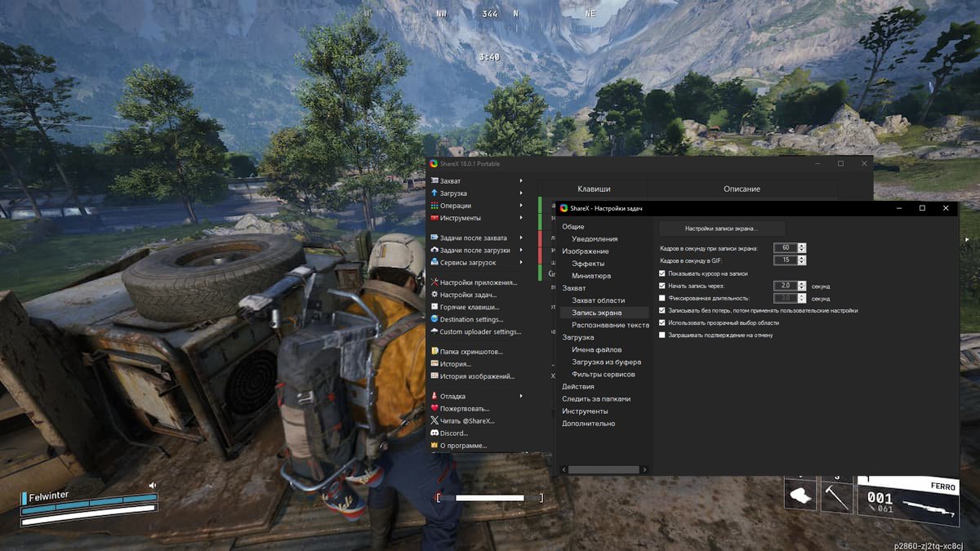Select Захват области in settings tree
980x551 pixels.
pos(598,300)
